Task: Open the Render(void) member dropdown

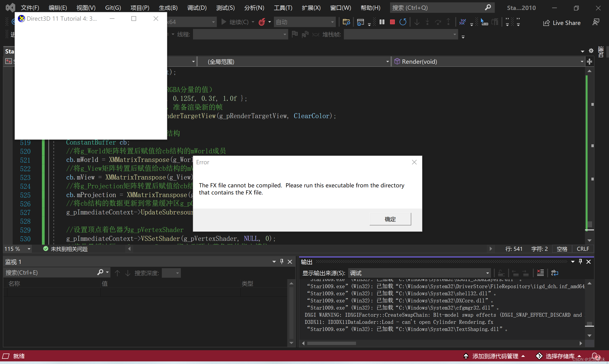Action: 488,62
